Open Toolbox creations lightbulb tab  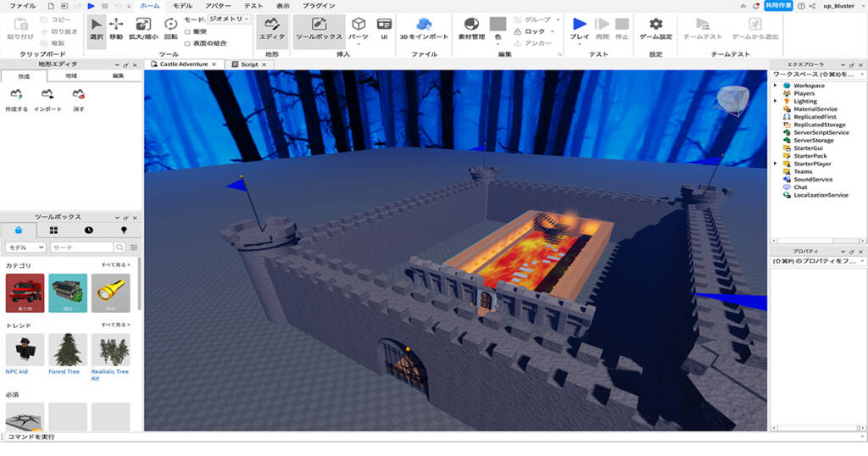tap(124, 231)
